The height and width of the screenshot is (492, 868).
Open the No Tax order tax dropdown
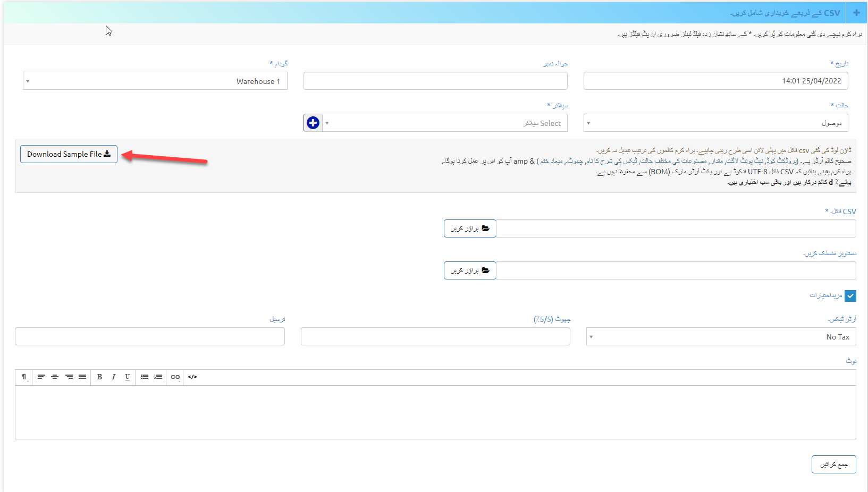(x=721, y=337)
